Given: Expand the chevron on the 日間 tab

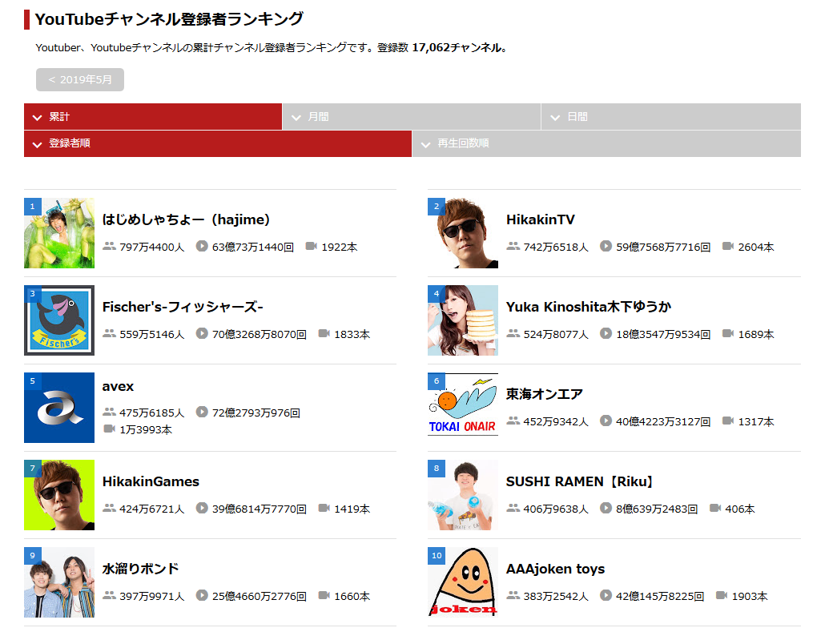Looking at the screenshot, I should coord(555,118).
